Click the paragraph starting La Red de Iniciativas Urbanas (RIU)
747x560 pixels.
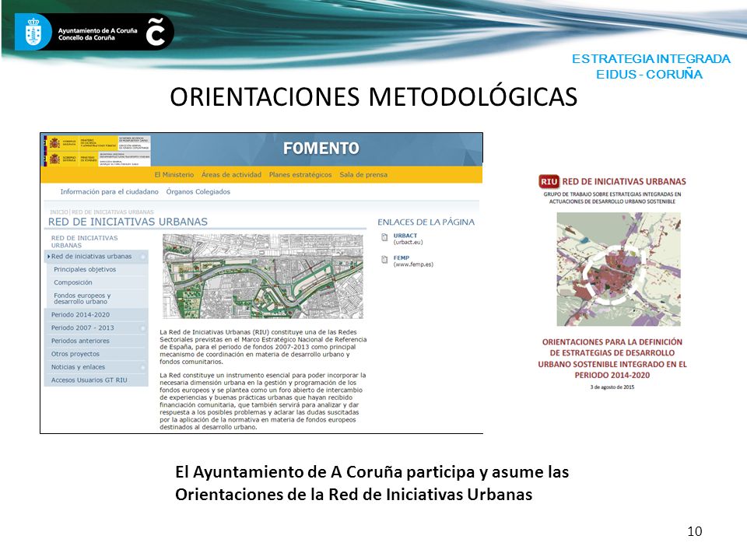pos(263,347)
